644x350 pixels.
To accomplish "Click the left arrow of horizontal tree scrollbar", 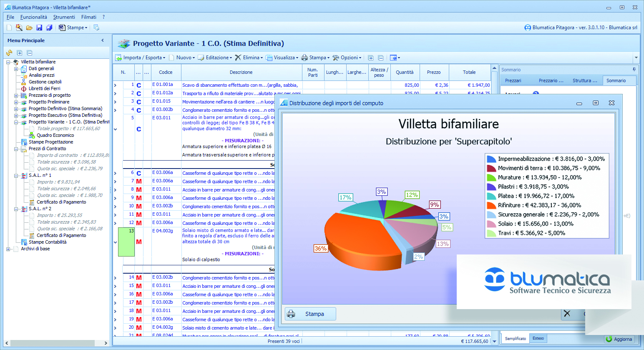I will coord(7,343).
